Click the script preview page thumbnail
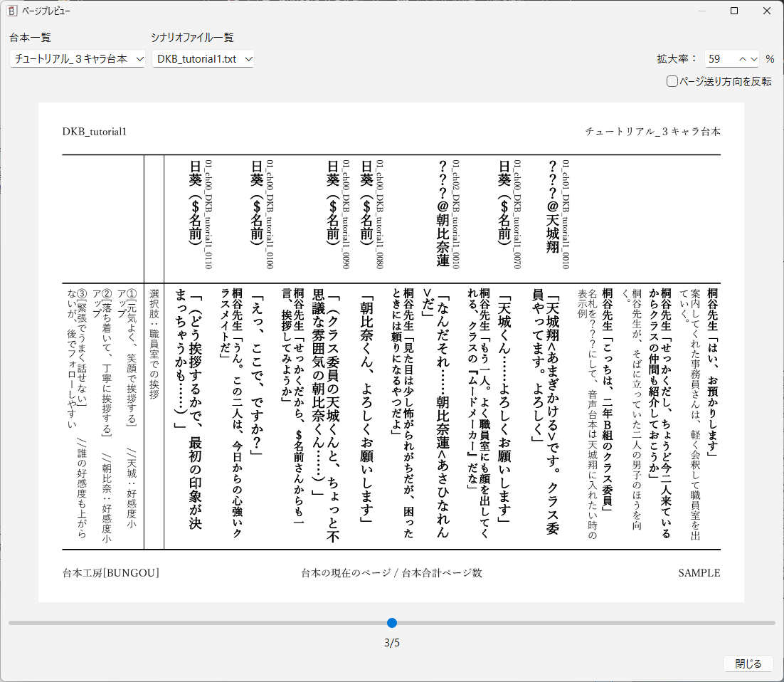Viewport: 784px width, 682px height. 391,356
